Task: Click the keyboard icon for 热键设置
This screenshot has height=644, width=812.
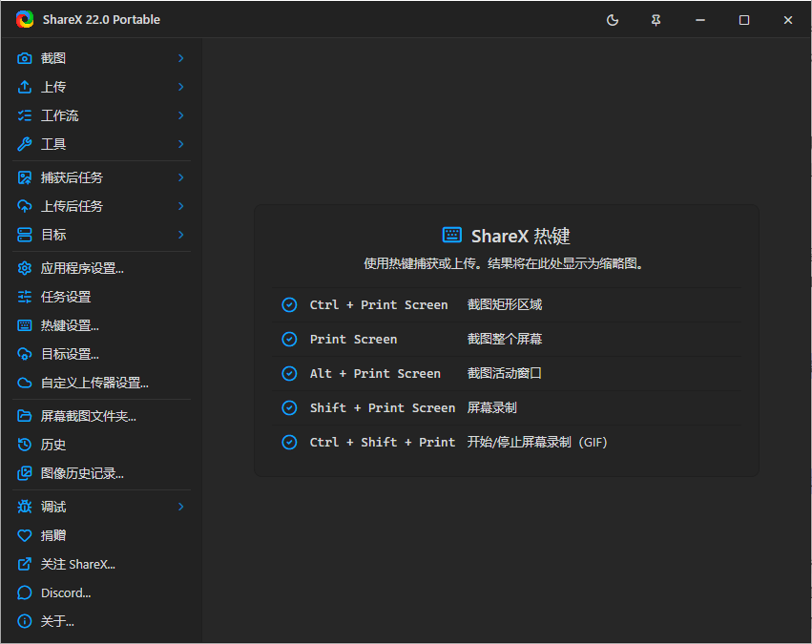Action: [25, 325]
